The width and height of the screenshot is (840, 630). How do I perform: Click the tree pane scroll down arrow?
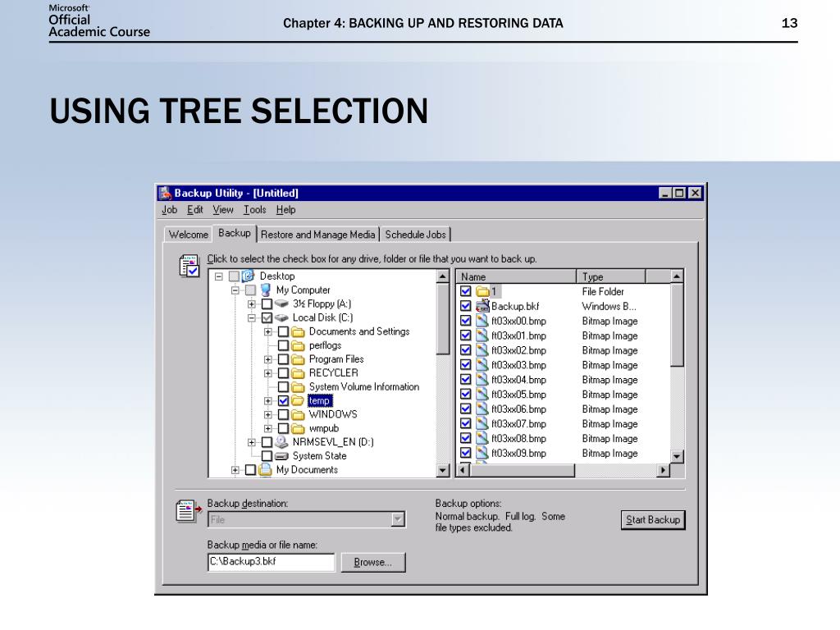pyautogui.click(x=442, y=470)
